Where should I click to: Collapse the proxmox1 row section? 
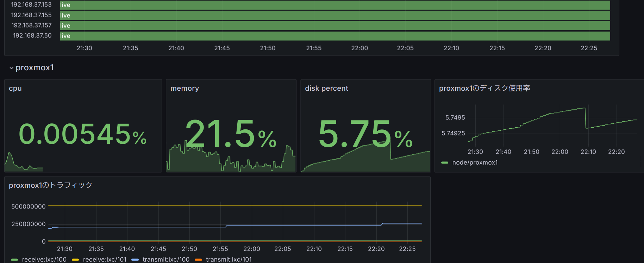[x=32, y=68]
